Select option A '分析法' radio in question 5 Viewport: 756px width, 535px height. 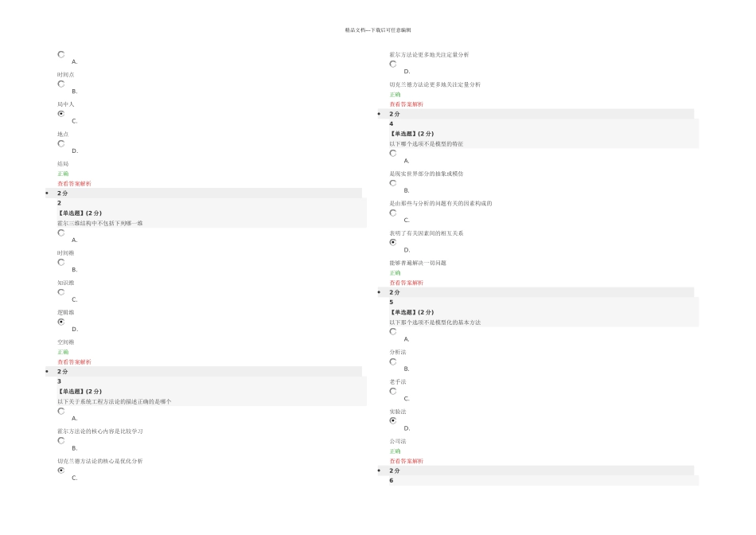[393, 332]
